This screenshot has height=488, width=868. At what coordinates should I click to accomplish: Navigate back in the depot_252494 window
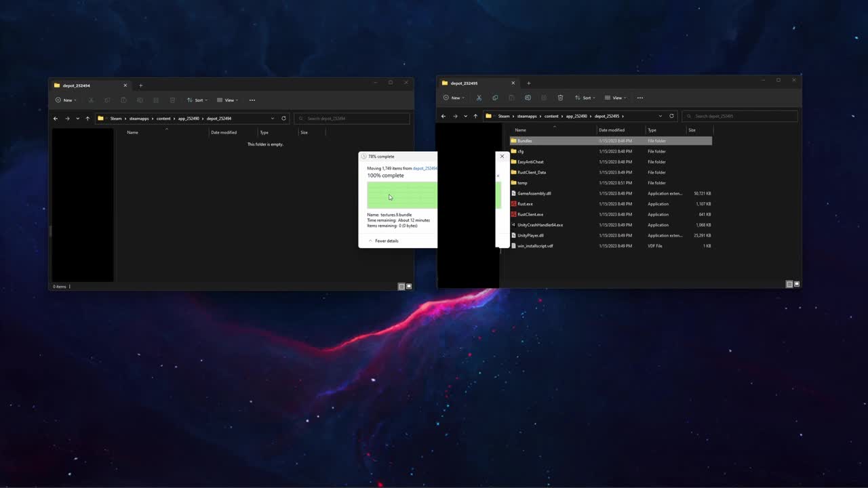pyautogui.click(x=56, y=119)
